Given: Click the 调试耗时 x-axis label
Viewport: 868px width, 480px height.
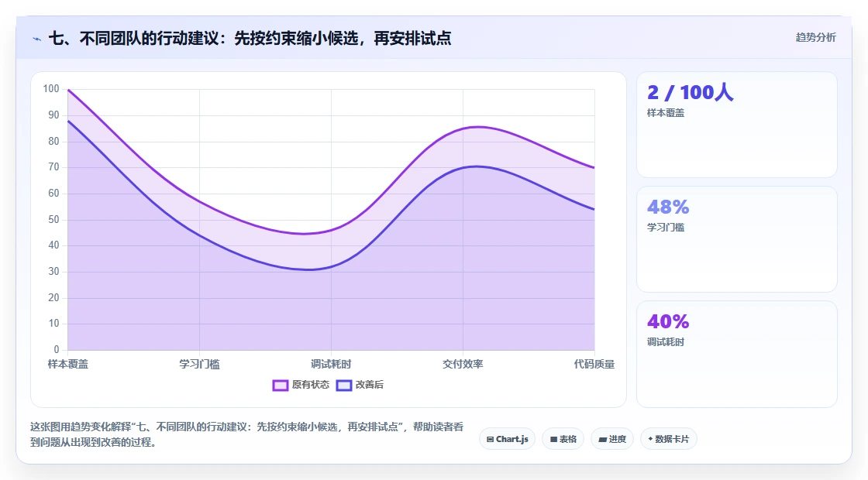Looking at the screenshot, I should point(331,364).
